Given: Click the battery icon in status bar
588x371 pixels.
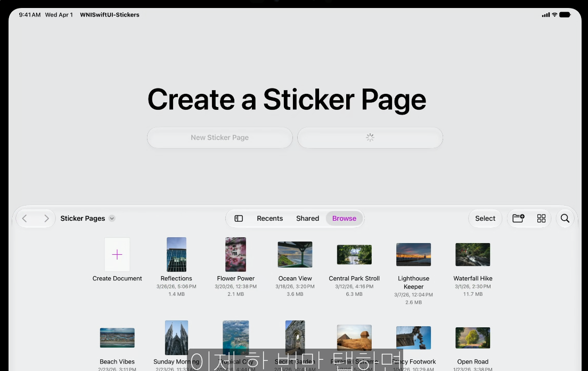Looking at the screenshot, I should click(x=565, y=14).
